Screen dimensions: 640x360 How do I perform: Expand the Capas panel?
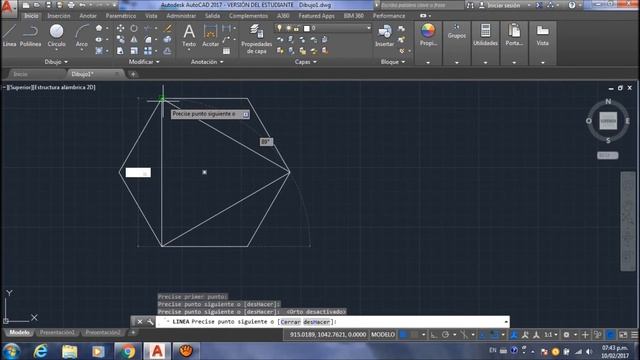click(x=305, y=62)
